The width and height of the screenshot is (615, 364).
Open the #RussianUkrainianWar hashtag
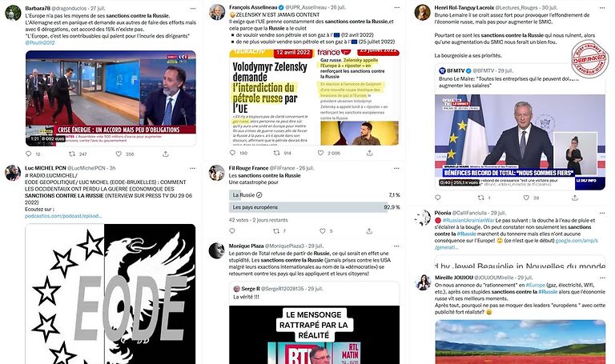click(x=467, y=220)
